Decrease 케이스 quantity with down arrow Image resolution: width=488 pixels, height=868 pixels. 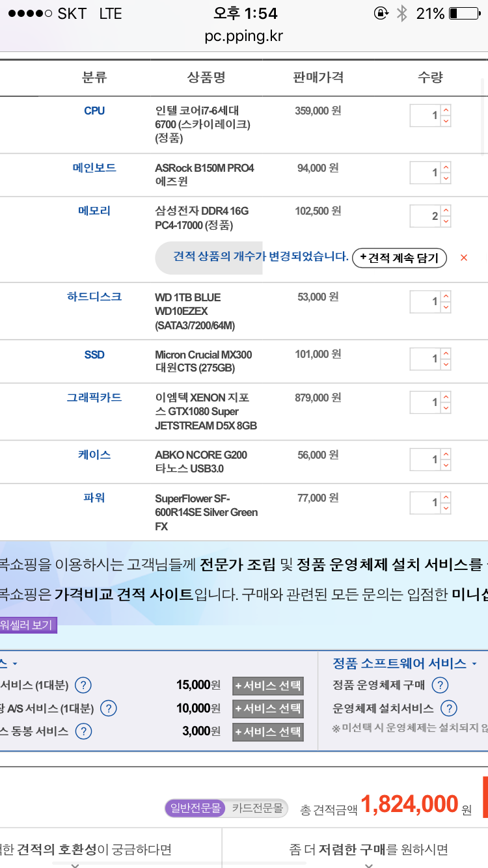[446, 465]
